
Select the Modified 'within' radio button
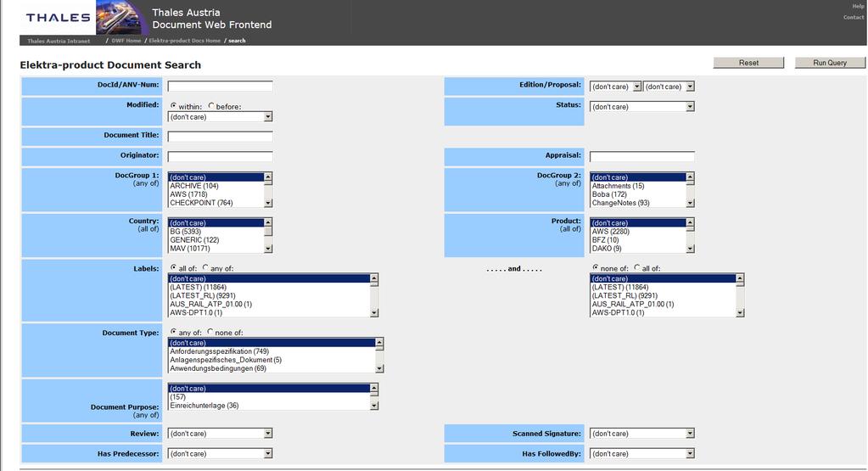pyautogui.click(x=173, y=106)
